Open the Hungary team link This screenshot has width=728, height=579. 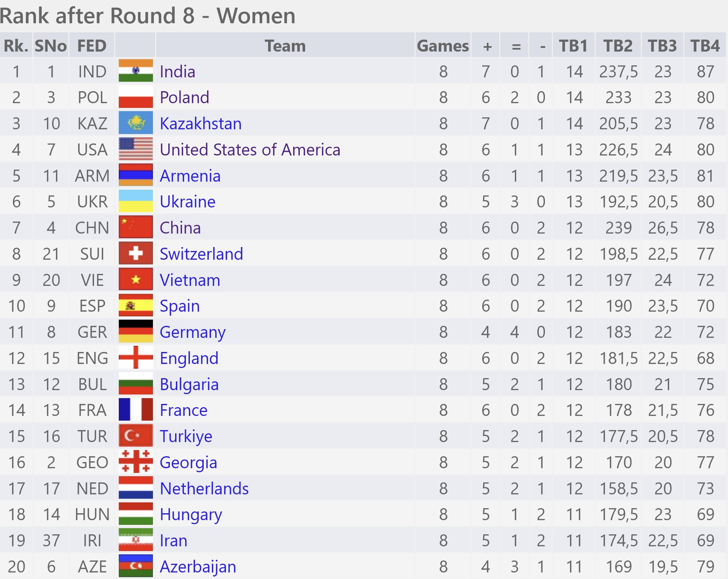tap(191, 515)
